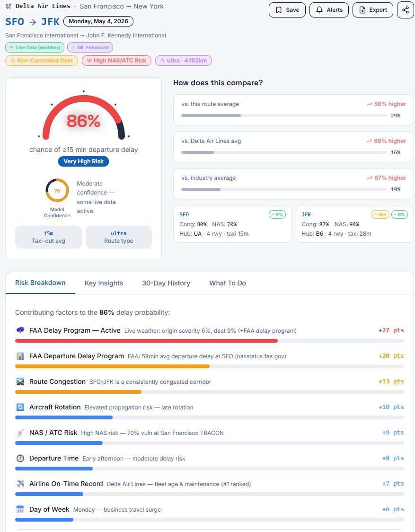Click the ML Enhanced badge
415x532 pixels.
90,47
